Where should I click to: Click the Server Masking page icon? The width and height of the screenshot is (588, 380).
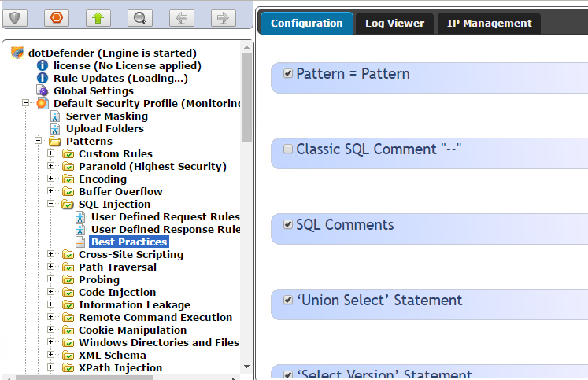[55, 116]
